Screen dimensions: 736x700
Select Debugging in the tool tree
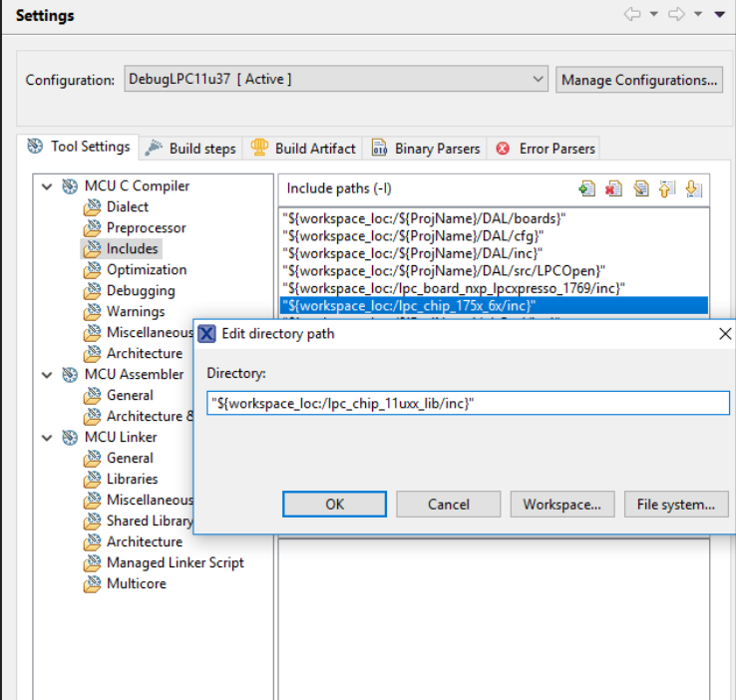[141, 291]
